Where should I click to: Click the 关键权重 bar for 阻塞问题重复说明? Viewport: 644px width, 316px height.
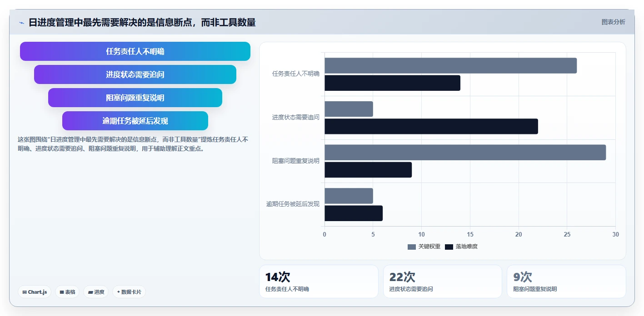click(x=465, y=153)
